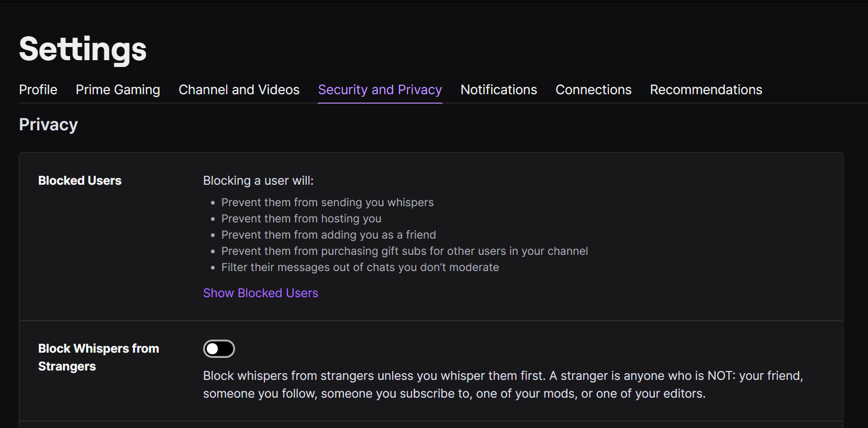Image resolution: width=868 pixels, height=428 pixels.
Task: Click the bullet about filtering chat messages
Action: (x=360, y=267)
